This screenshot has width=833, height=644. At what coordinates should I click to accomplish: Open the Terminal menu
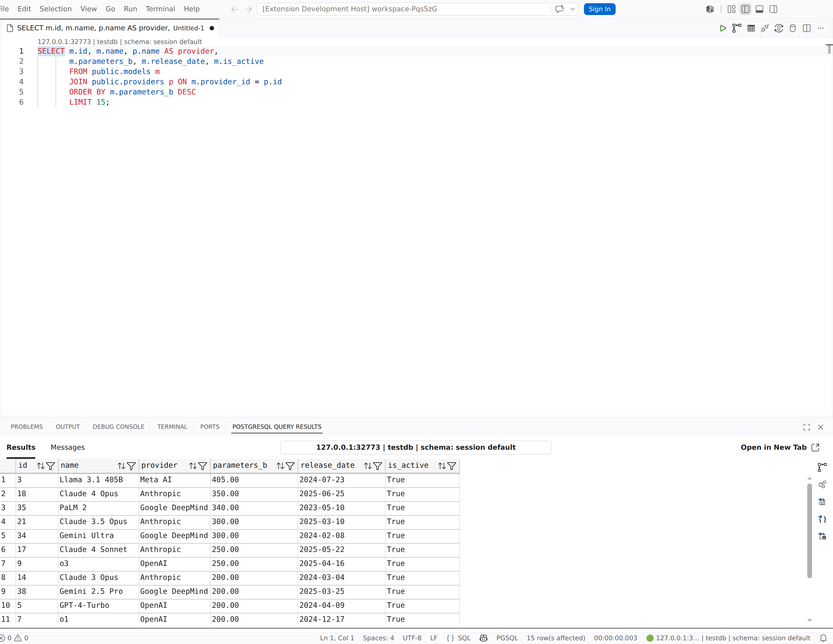coord(160,9)
